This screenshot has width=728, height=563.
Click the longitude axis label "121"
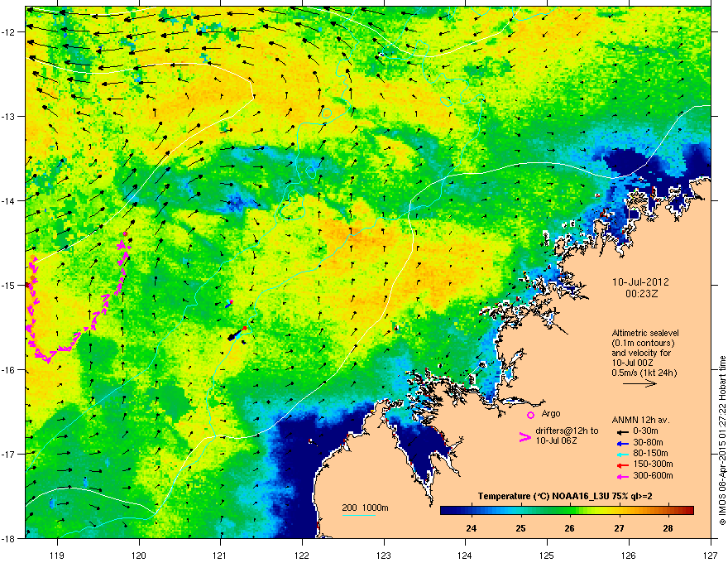pos(220,555)
